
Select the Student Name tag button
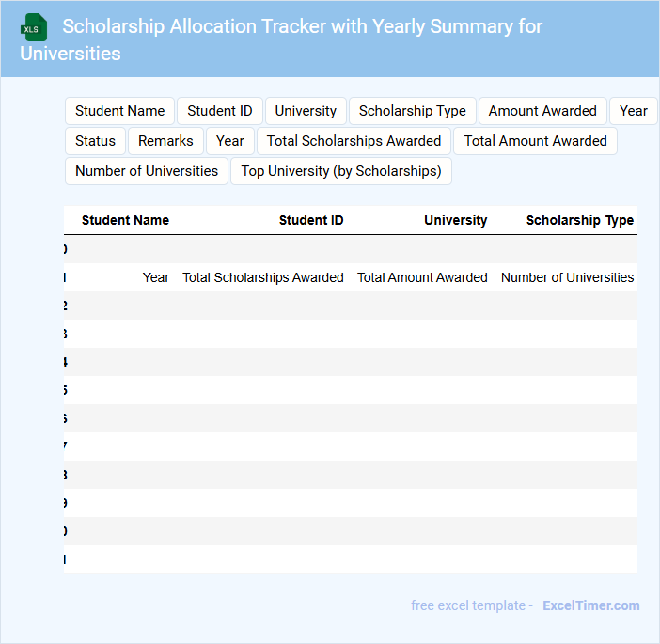tap(119, 111)
